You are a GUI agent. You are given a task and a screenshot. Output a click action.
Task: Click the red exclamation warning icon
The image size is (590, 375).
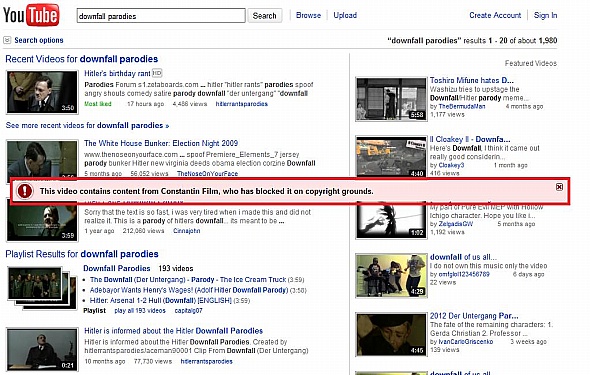click(25, 191)
